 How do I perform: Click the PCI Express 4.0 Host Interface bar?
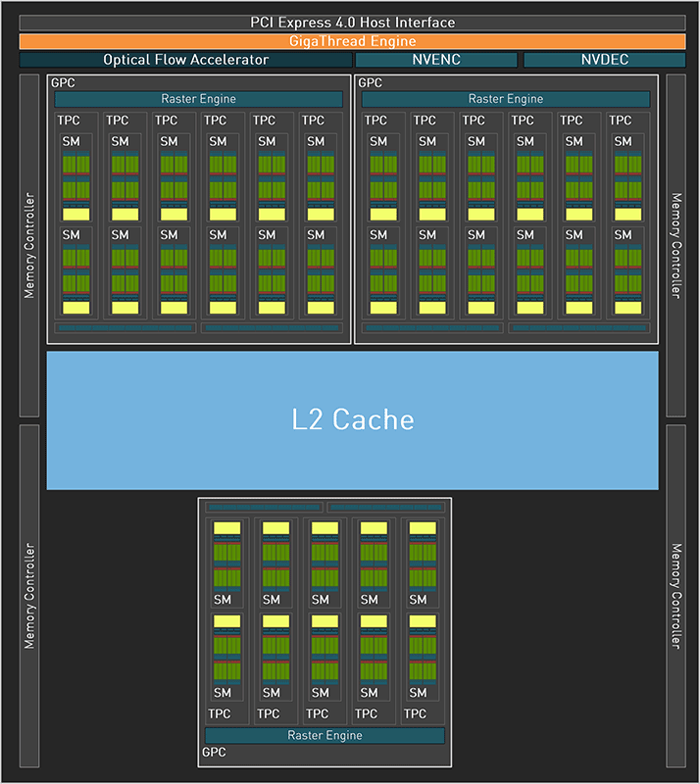(x=352, y=23)
